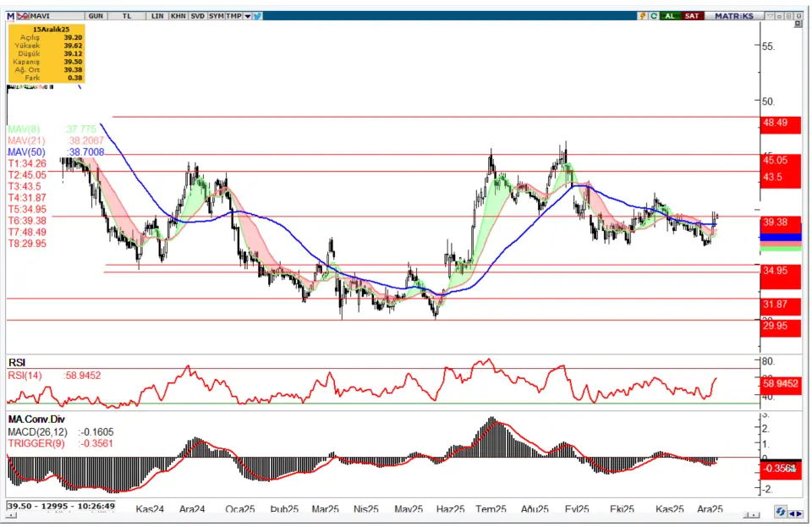Expand the down-arrow menu after TMP
Image resolution: width=812 pixels, height=527 pixels.
click(247, 16)
